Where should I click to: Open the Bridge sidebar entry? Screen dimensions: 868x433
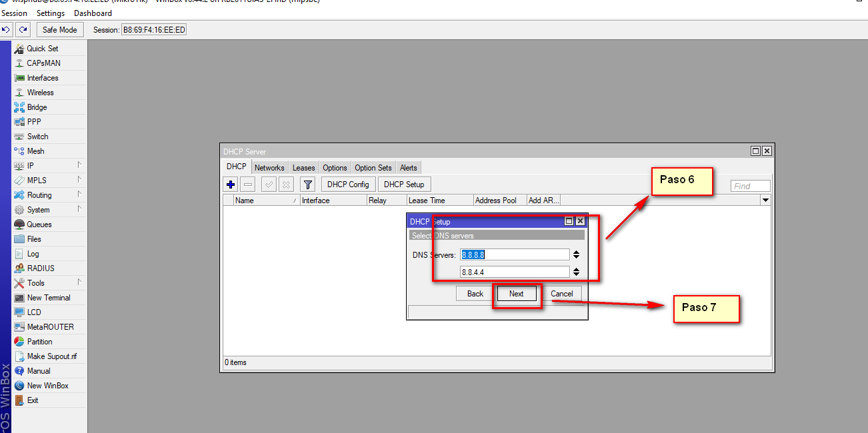click(x=37, y=107)
